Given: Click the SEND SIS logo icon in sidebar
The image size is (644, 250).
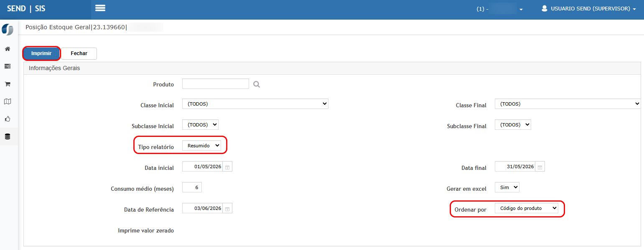Looking at the screenshot, I should (8, 30).
